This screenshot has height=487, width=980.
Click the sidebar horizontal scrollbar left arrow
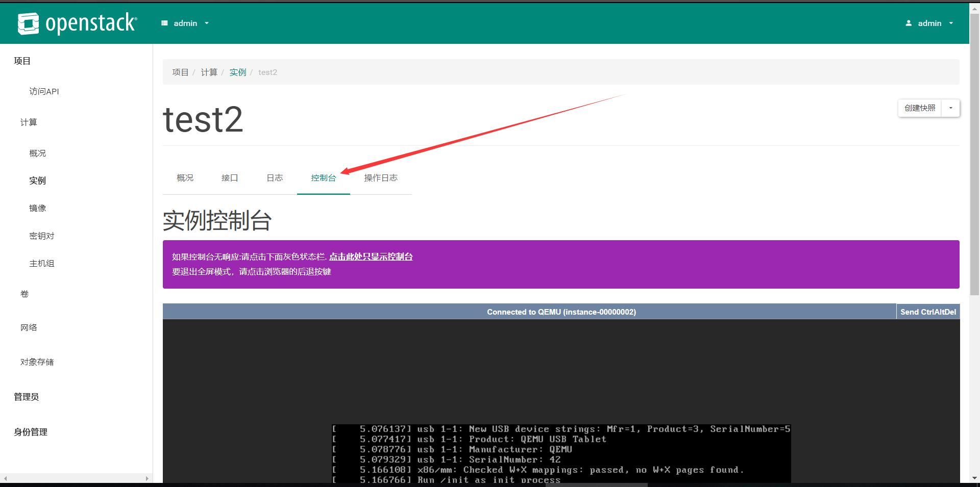[5, 478]
